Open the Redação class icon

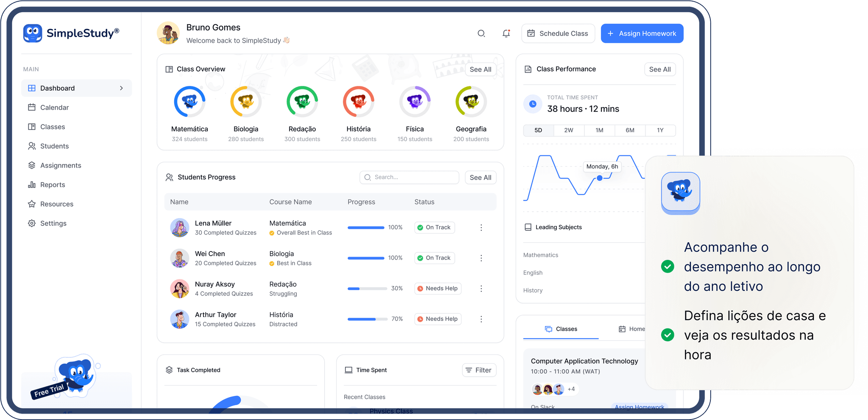tap(302, 102)
